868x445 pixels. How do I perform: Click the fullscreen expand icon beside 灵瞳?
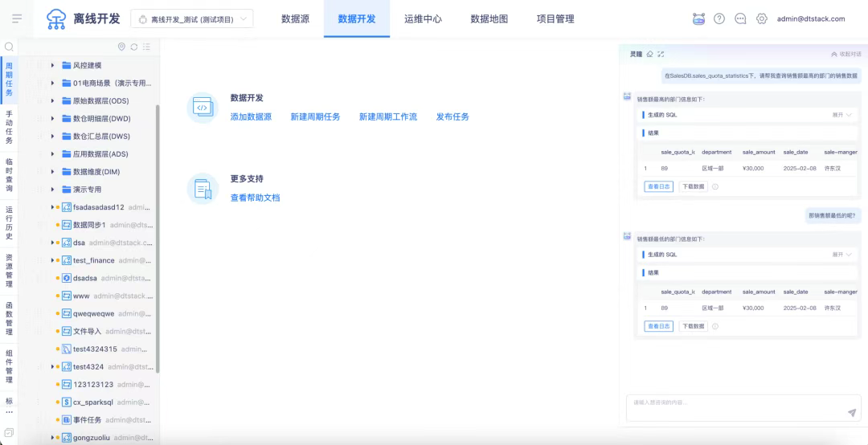point(661,54)
